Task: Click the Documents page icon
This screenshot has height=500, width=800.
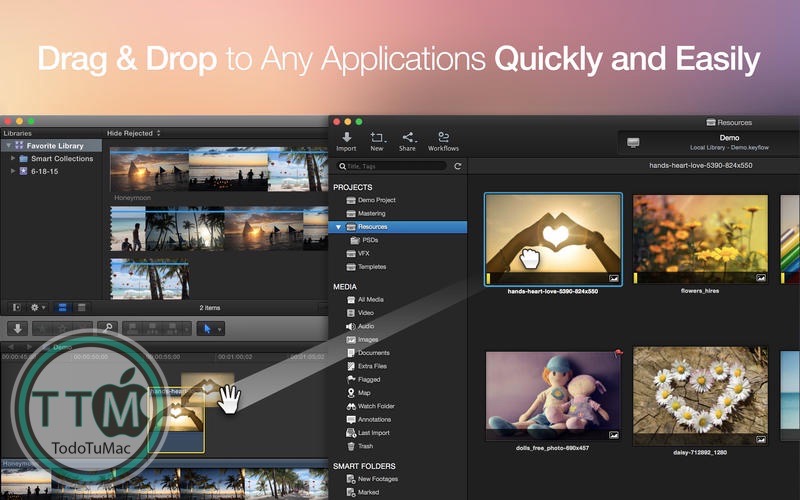Action: 351,353
